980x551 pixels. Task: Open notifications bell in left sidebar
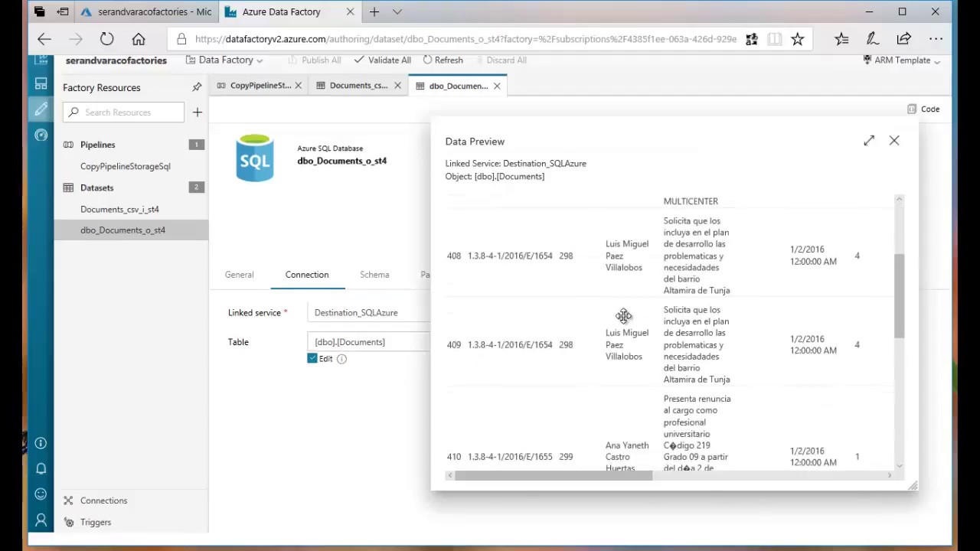point(41,468)
